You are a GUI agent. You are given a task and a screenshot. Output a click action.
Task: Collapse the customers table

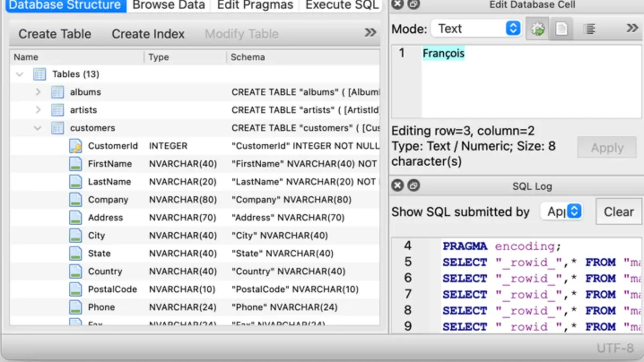tap(38, 128)
